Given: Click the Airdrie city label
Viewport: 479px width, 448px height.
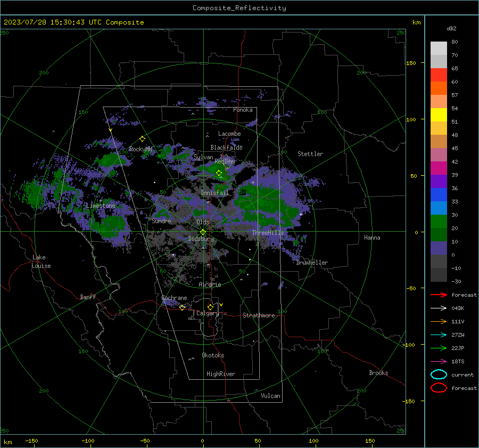Looking at the screenshot, I should click(210, 284).
